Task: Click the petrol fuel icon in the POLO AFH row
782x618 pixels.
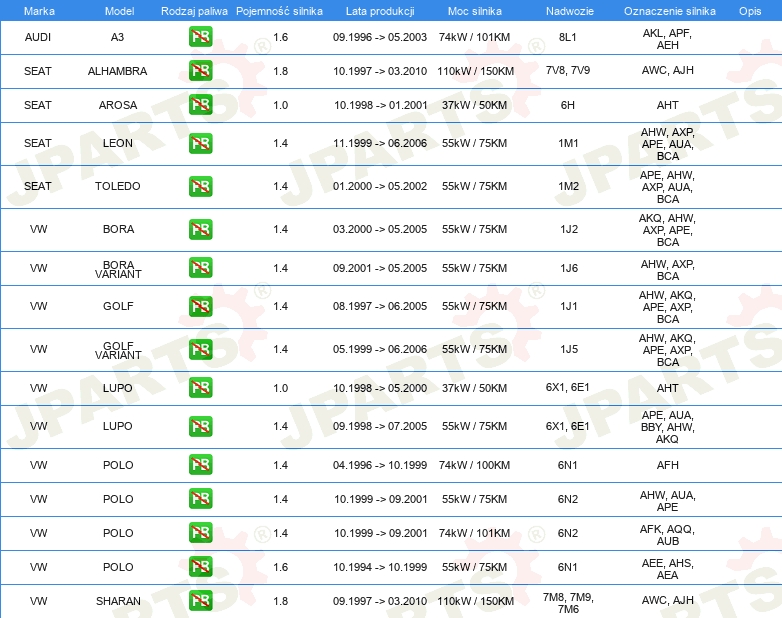Action: pyautogui.click(x=200, y=465)
